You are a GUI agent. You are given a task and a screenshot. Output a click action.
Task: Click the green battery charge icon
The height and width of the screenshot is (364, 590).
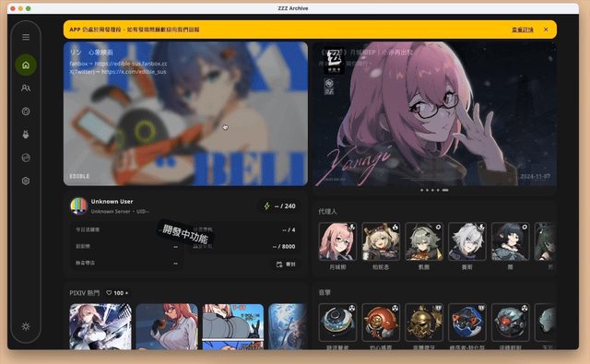266,206
